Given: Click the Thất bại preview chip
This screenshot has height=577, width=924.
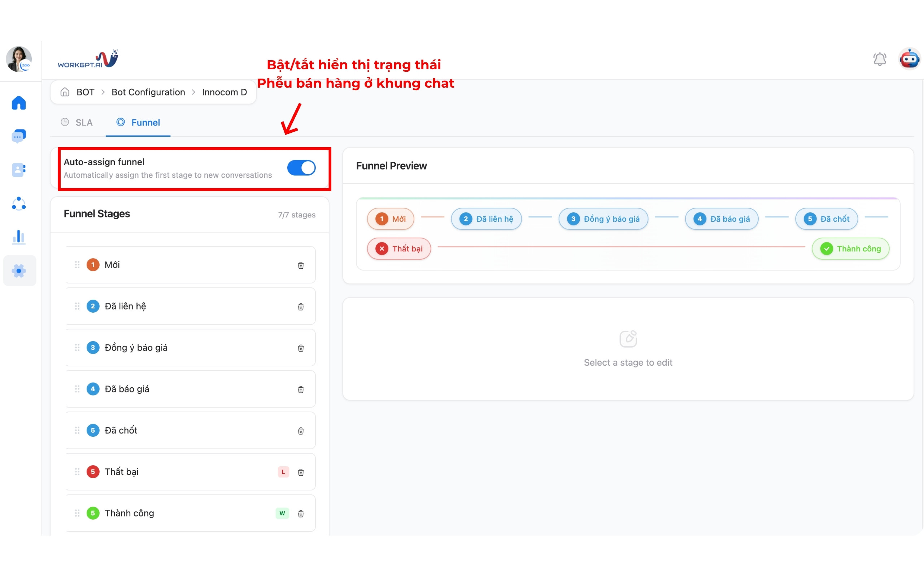Looking at the screenshot, I should click(399, 249).
